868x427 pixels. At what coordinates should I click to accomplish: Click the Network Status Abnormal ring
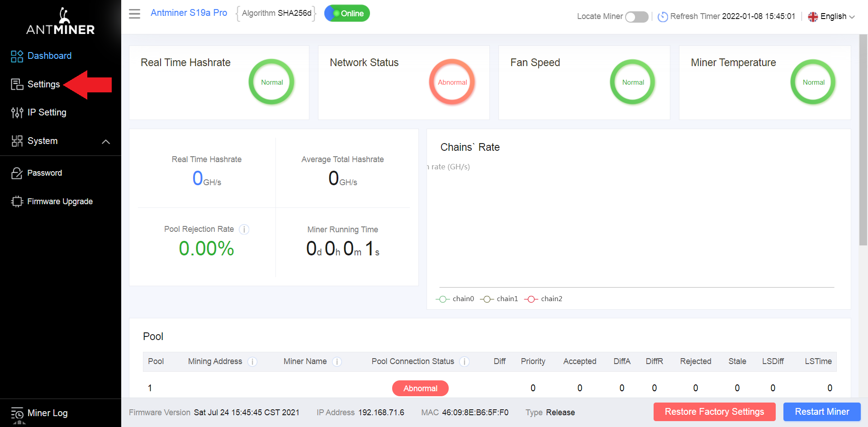click(452, 82)
